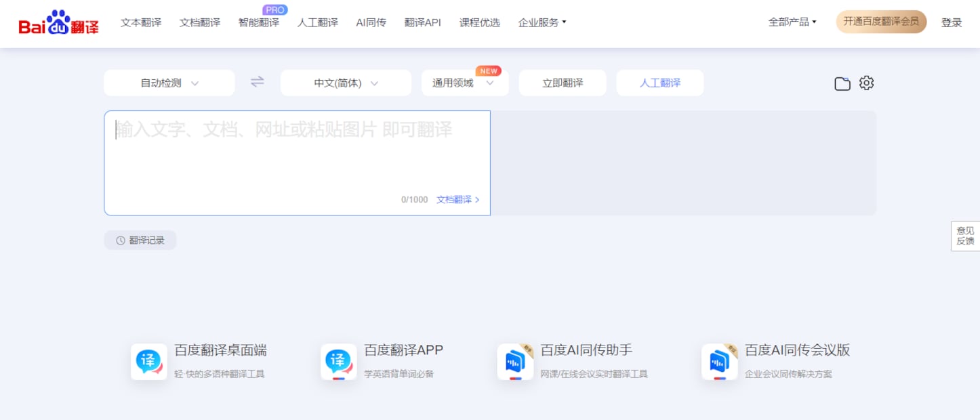Image resolution: width=980 pixels, height=420 pixels.
Task: Expand 全部产品 product list
Action: (x=792, y=22)
